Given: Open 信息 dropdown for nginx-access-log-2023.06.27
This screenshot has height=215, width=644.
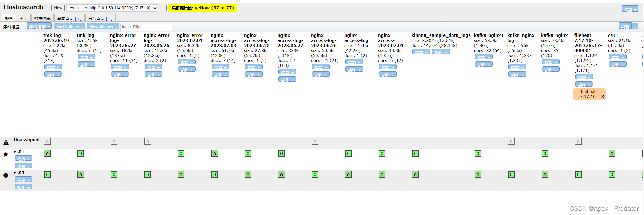Looking at the screenshot, I should coord(287,72).
